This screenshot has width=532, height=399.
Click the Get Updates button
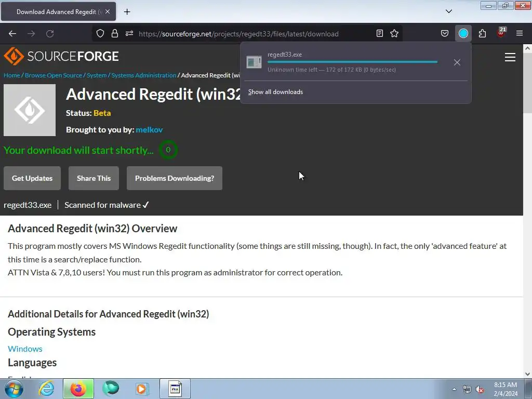(32, 178)
